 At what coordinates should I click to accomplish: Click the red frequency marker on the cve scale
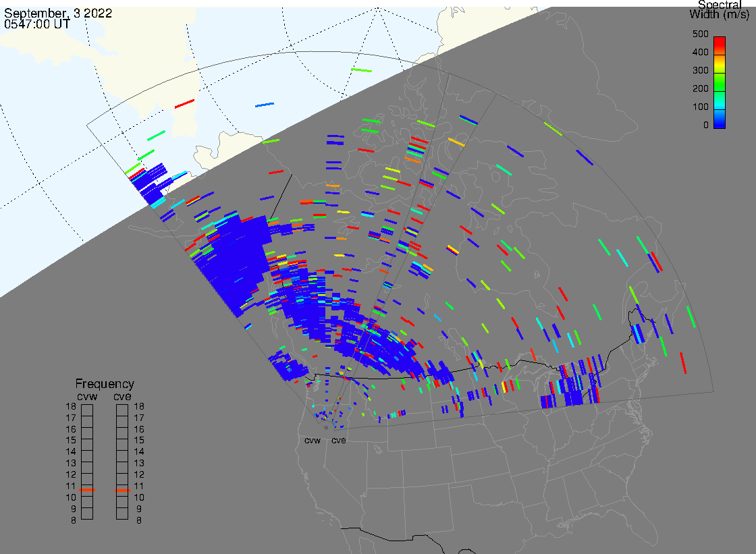[x=122, y=491]
